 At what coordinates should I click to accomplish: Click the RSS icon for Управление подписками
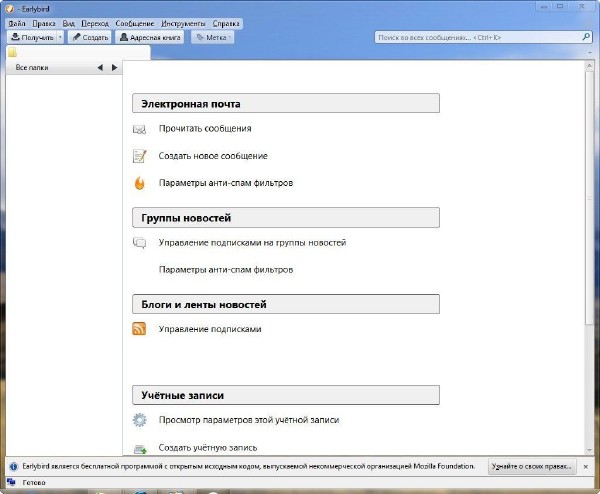click(140, 329)
